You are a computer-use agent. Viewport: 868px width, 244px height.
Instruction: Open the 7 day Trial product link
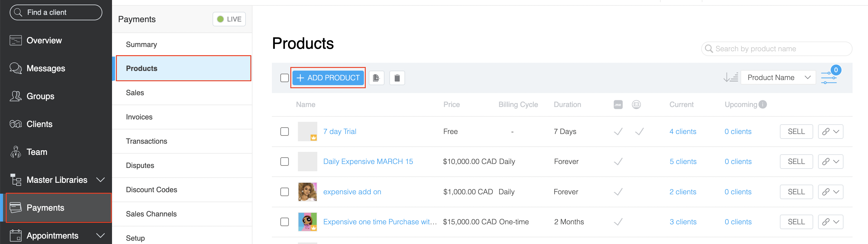click(x=340, y=132)
